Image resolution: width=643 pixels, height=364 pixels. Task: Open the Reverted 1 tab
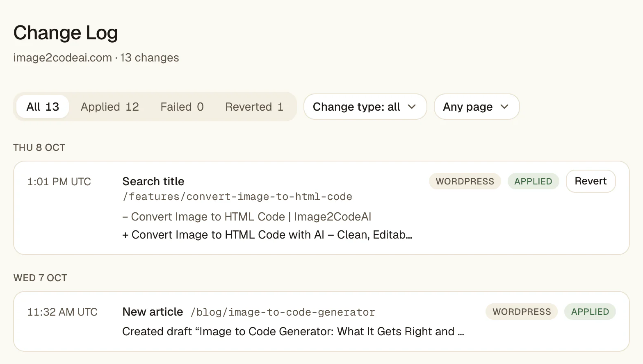pos(254,107)
